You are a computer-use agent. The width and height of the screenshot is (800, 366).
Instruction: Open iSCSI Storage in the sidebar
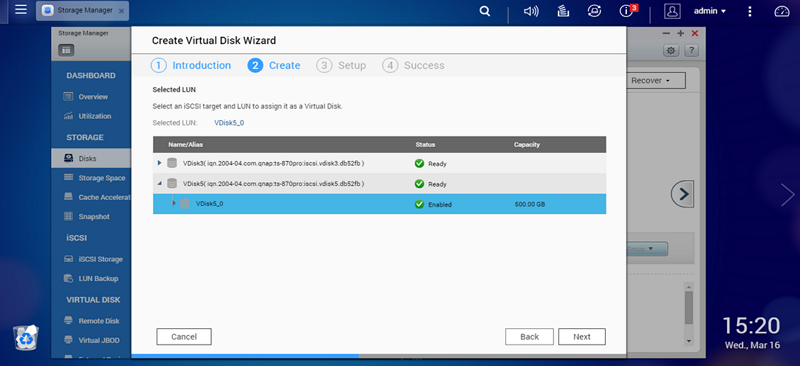[101, 259]
